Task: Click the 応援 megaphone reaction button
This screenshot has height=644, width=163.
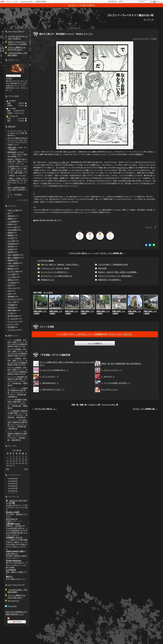Action: point(90,236)
